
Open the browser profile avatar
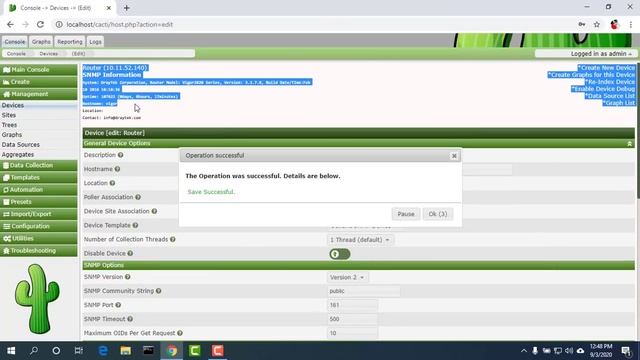(614, 24)
